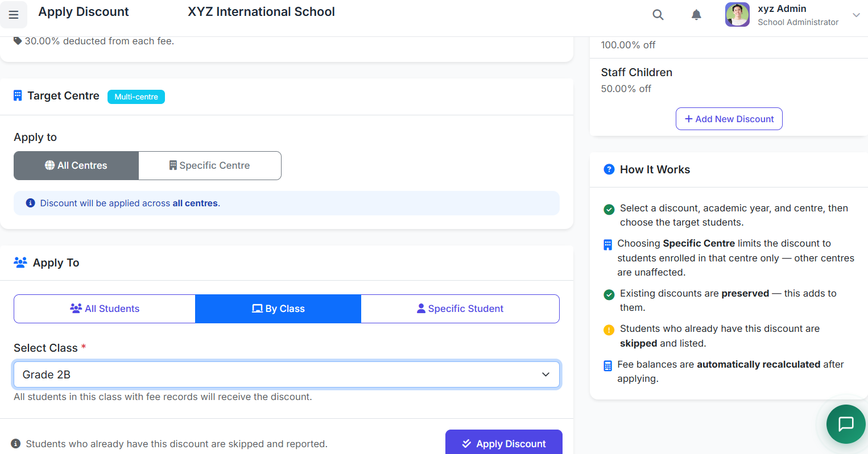This screenshot has height=454, width=868.
Task: Click the green check beside Existing discounts
Action: point(609,294)
